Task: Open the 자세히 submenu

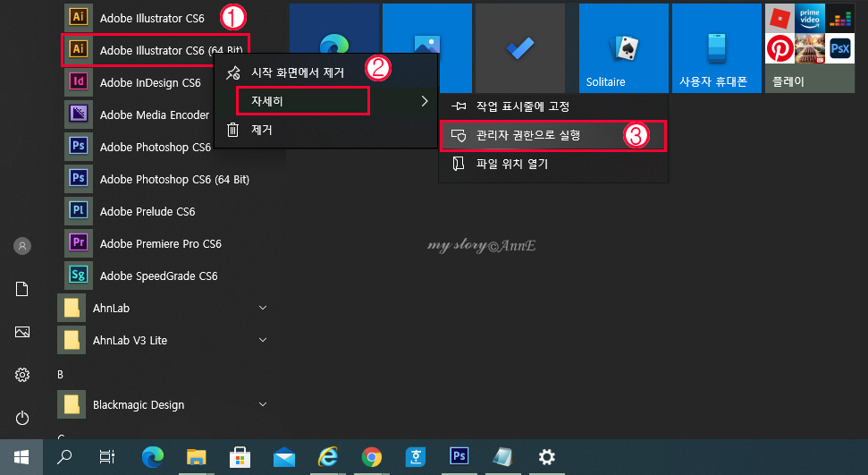Action: pyautogui.click(x=325, y=101)
